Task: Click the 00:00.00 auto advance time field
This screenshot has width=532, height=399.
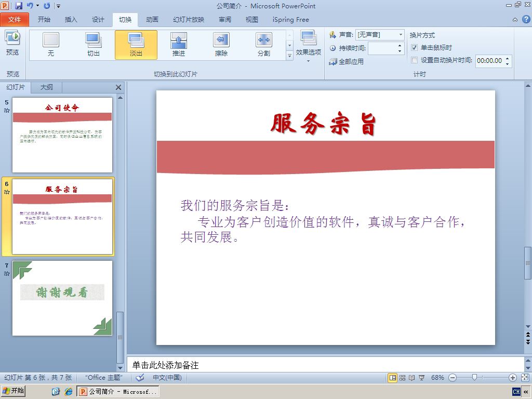Action: (x=489, y=61)
